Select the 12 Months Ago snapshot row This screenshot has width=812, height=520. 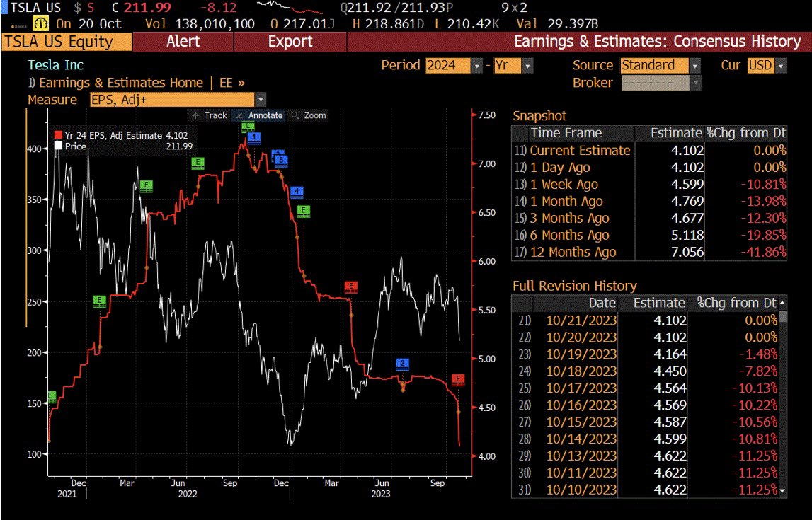649,253
